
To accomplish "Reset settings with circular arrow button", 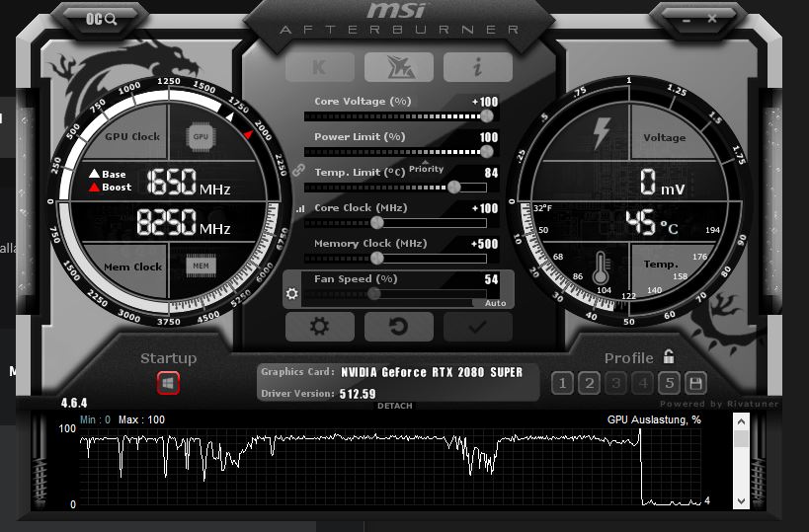I will click(x=399, y=327).
